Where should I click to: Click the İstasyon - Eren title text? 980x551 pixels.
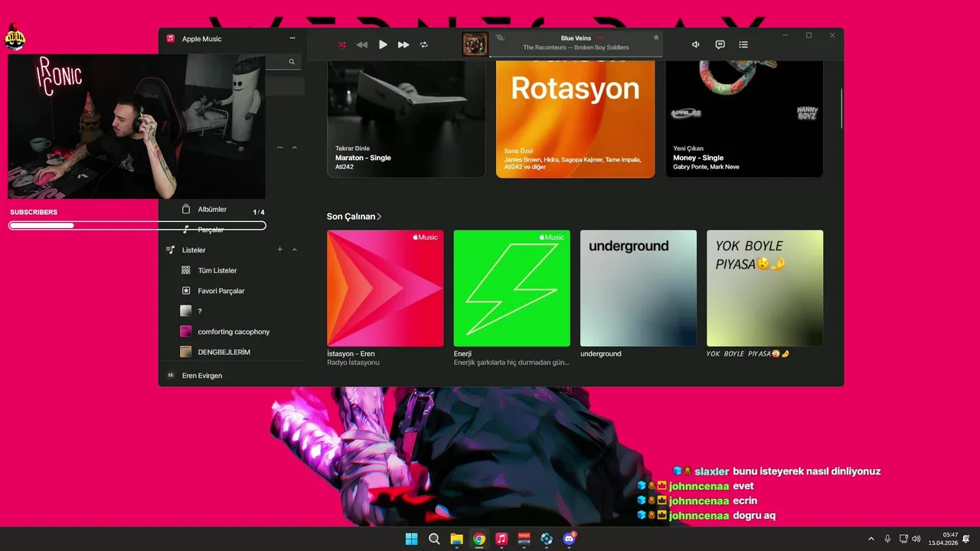tap(351, 354)
